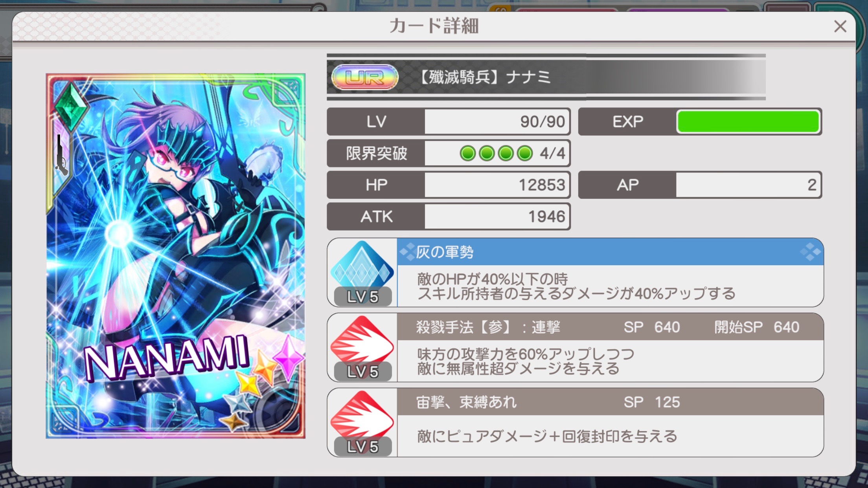Tap the ATK 1946 stat field
Viewport: 868px width, 488px height.
tap(449, 216)
